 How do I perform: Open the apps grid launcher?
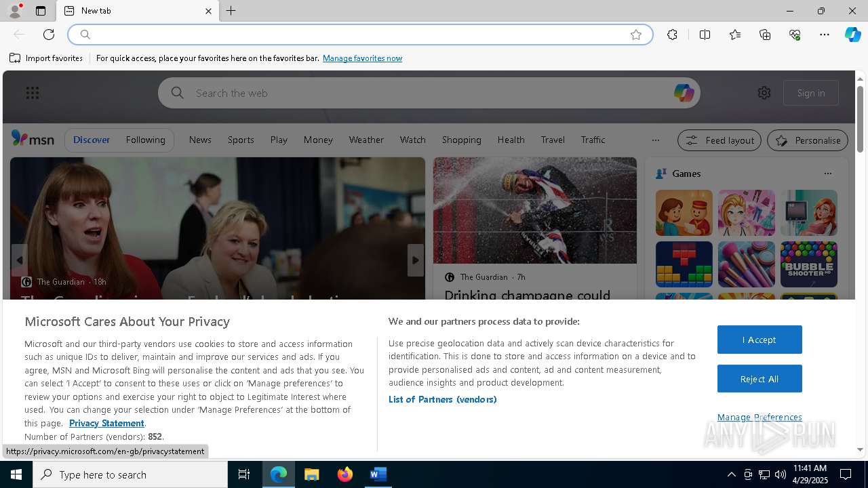[33, 93]
